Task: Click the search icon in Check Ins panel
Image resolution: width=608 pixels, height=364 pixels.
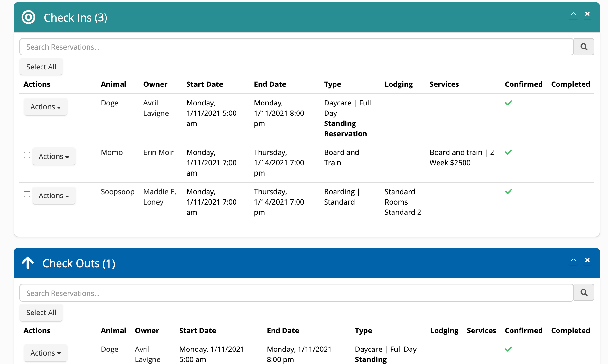Action: point(584,47)
